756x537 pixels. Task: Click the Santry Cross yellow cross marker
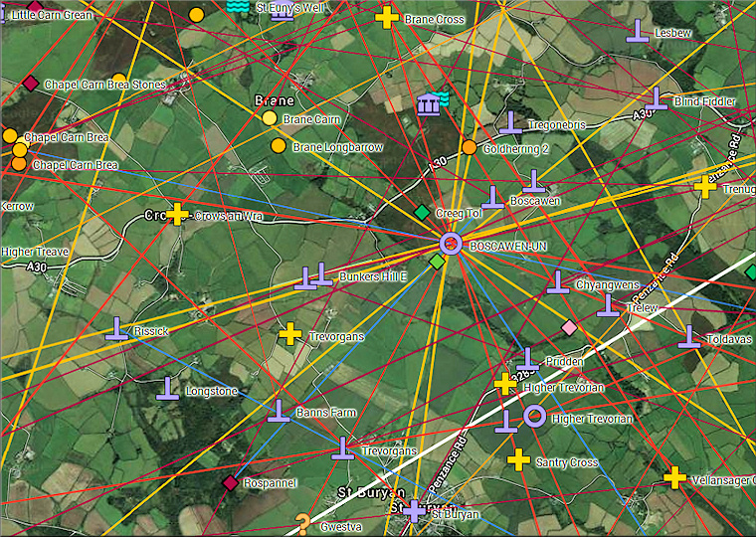pyautogui.click(x=519, y=459)
